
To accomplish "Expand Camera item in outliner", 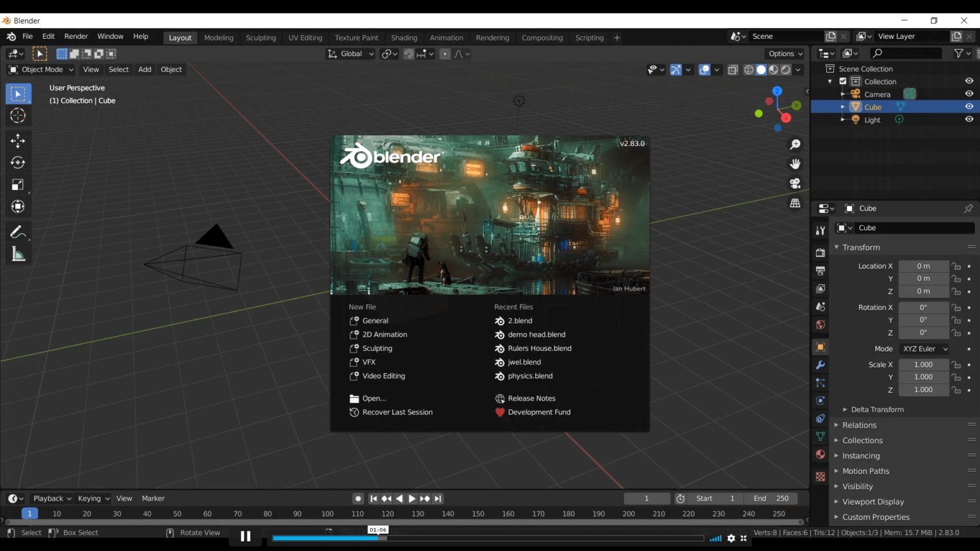I will tap(843, 94).
